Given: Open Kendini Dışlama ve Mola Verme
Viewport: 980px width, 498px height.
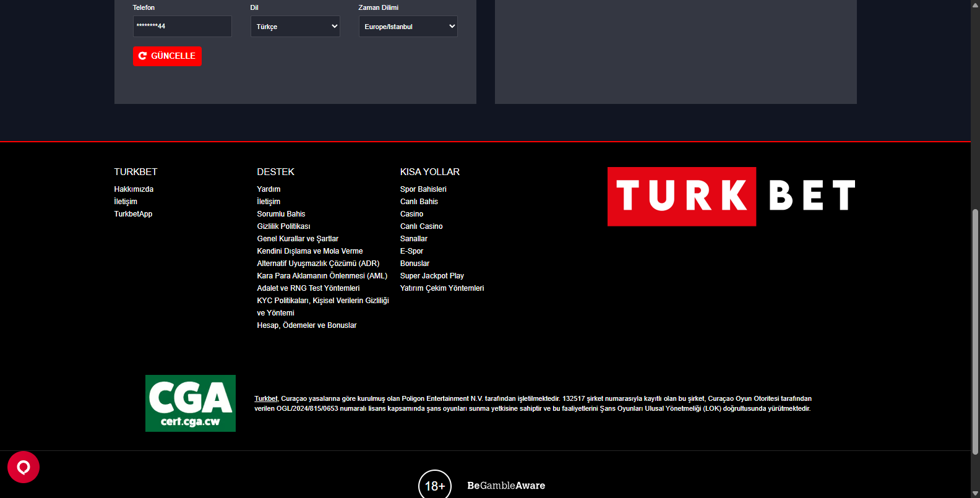Looking at the screenshot, I should click(310, 251).
